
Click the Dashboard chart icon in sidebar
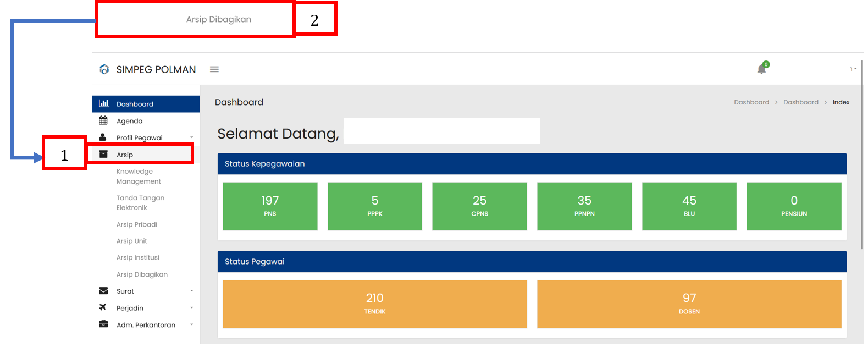pos(103,103)
